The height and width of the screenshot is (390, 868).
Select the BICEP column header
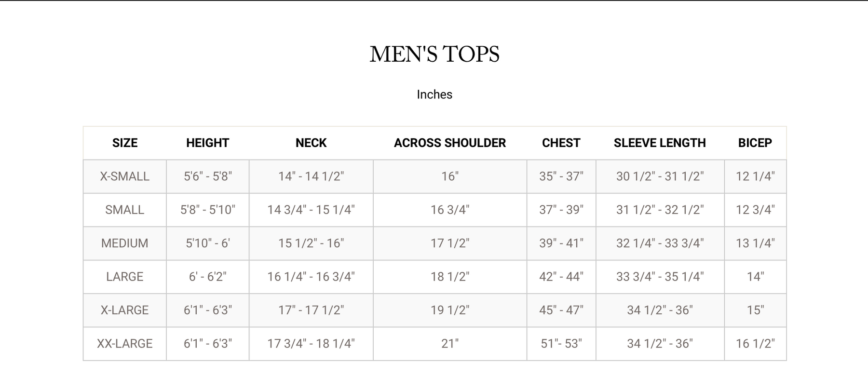pyautogui.click(x=755, y=143)
